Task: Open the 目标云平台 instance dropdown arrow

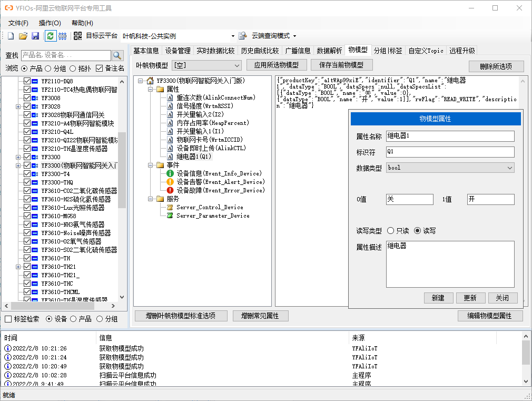Action: tap(233, 36)
